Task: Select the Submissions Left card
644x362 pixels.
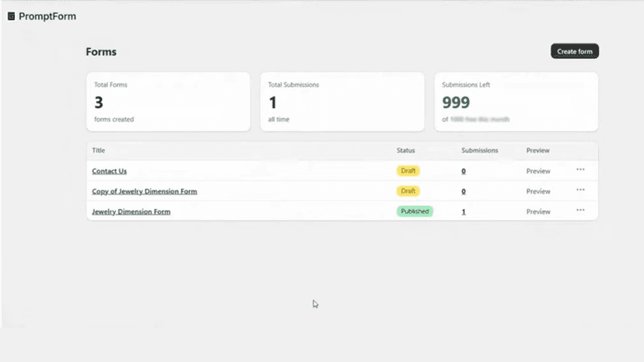Action: [516, 102]
